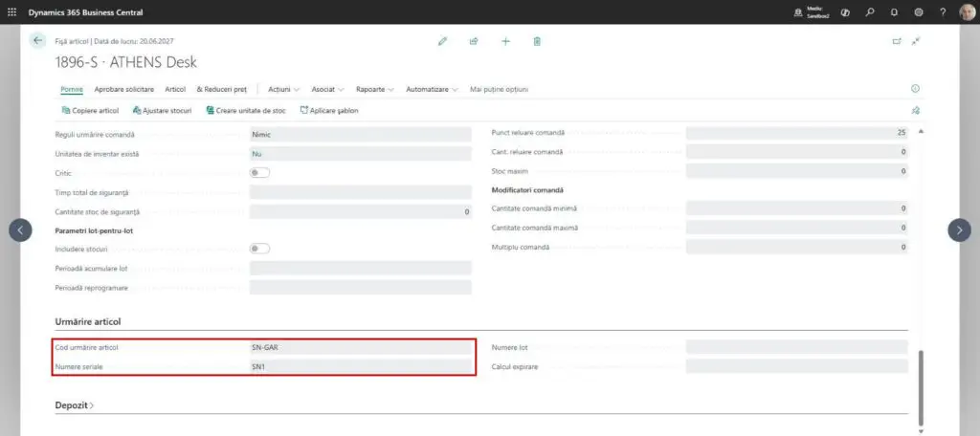The image size is (980, 436).
Task: Expand the Rapoarte menu
Action: click(x=375, y=89)
